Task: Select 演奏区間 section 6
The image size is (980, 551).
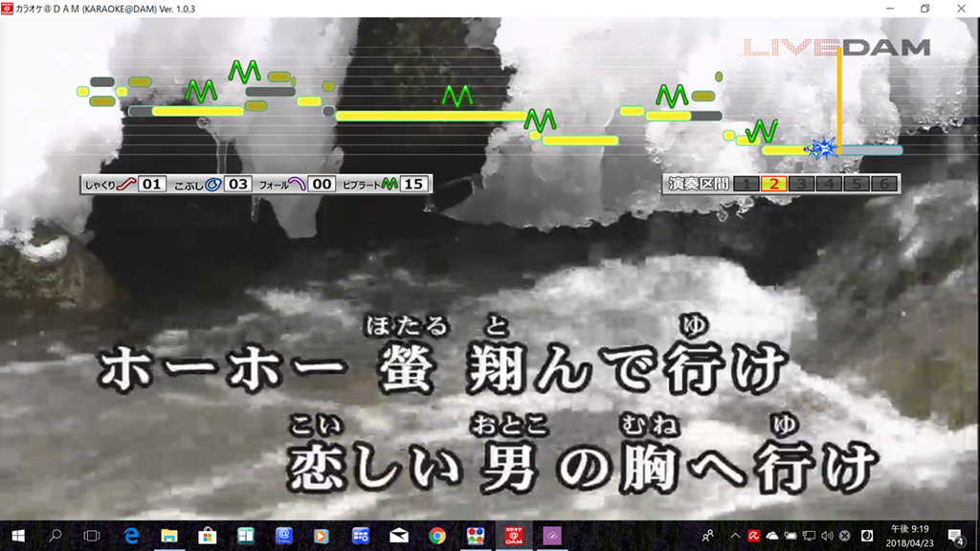Action: (883, 184)
